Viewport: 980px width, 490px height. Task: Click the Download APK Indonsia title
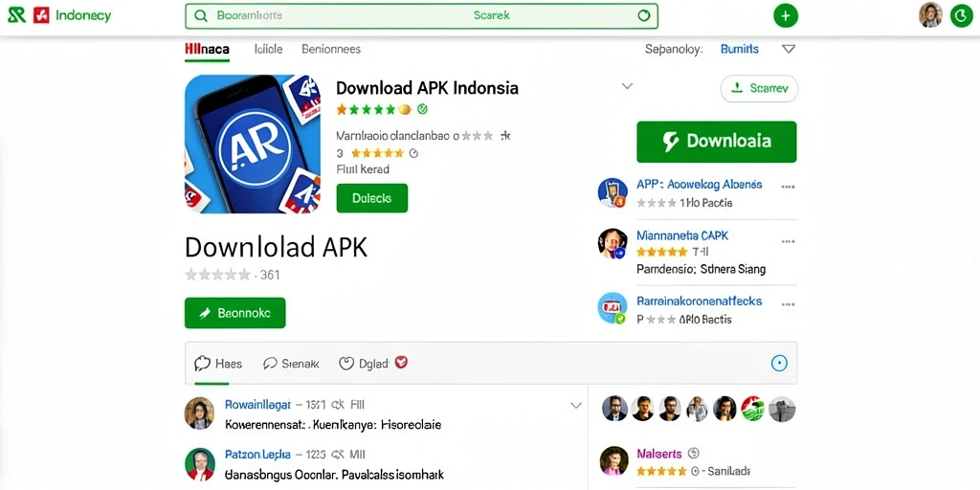click(427, 87)
